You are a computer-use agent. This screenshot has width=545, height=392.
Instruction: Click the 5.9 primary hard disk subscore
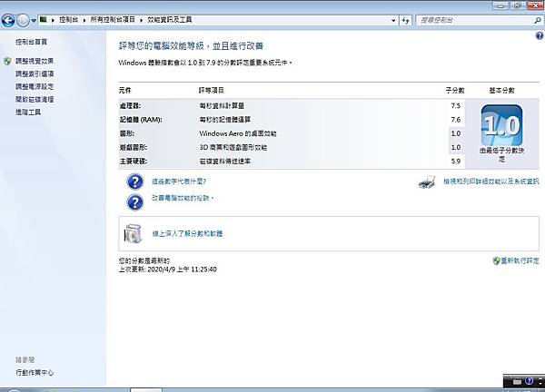tap(456, 162)
